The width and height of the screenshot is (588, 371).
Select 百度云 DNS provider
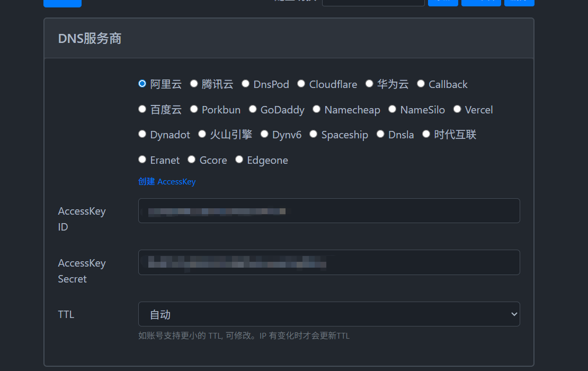click(x=142, y=109)
